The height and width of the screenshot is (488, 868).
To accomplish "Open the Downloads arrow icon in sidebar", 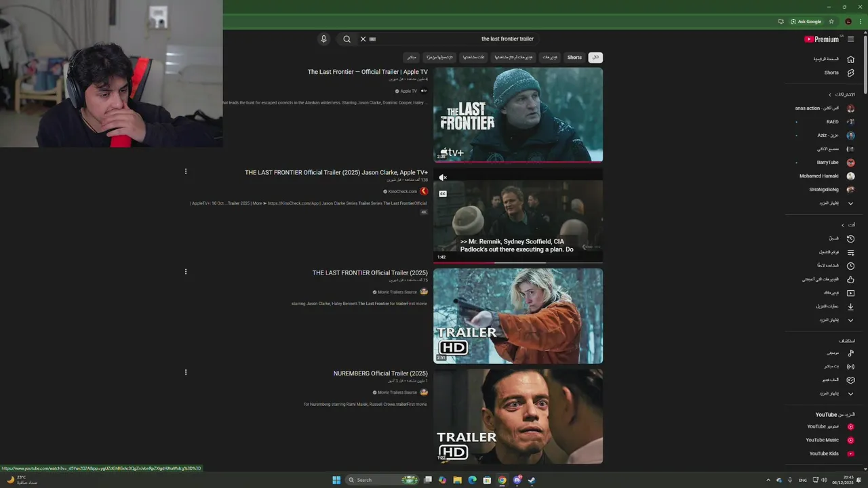I will [850, 306].
